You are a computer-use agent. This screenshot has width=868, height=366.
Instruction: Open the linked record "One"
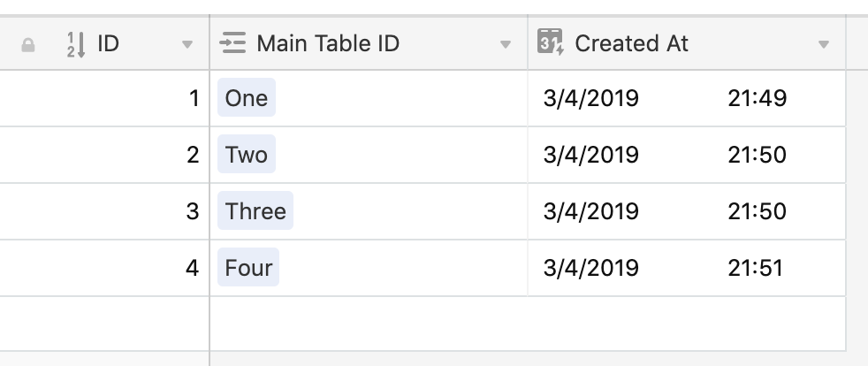pos(247,97)
